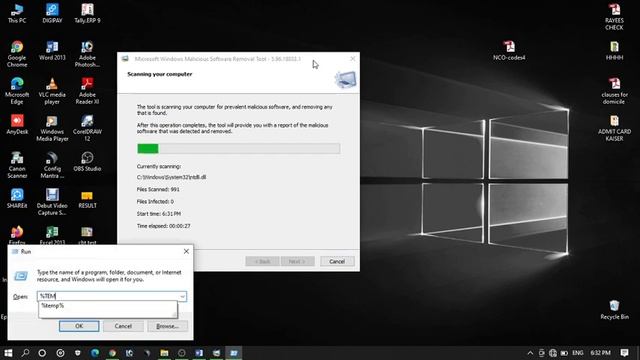Close the Run dialog with the X

186,251
